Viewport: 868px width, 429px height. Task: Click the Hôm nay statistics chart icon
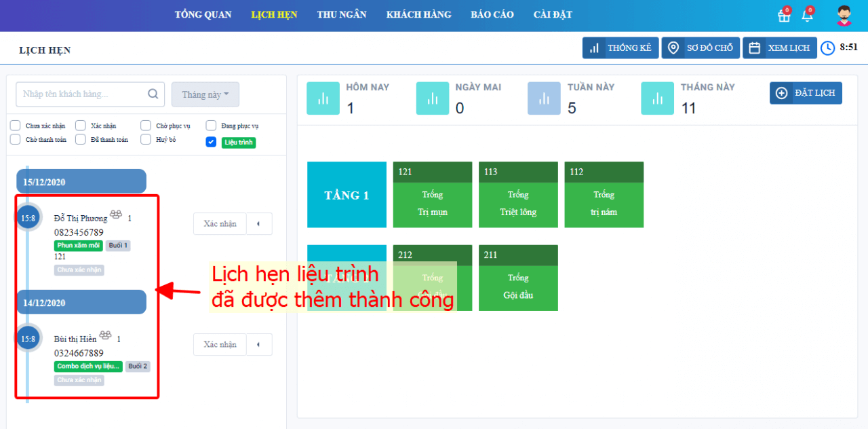323,98
